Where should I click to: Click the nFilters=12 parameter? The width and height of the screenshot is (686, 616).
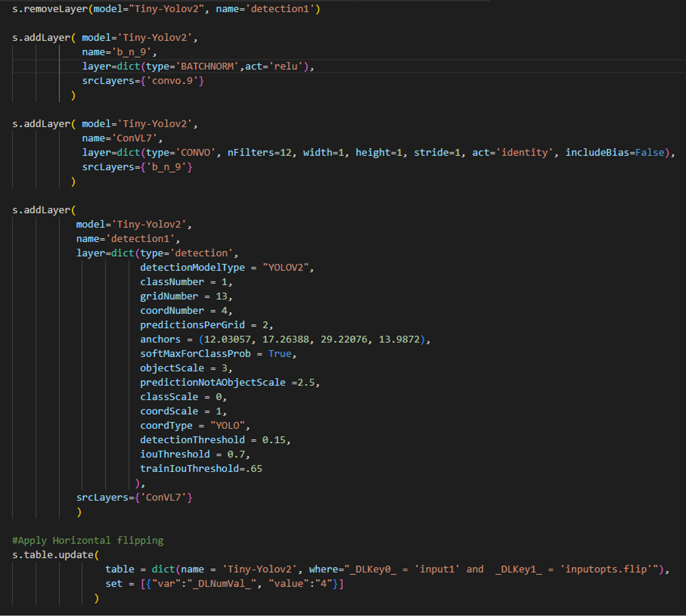coord(259,153)
